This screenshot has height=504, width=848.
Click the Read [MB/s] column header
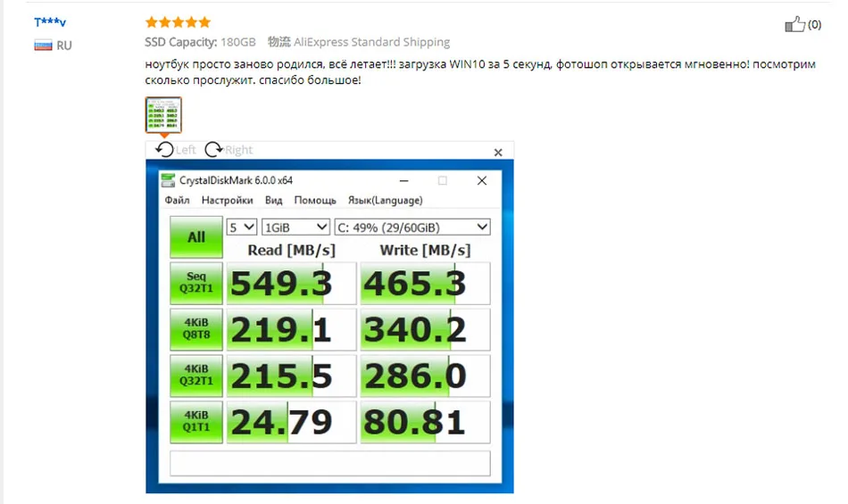[x=292, y=251]
